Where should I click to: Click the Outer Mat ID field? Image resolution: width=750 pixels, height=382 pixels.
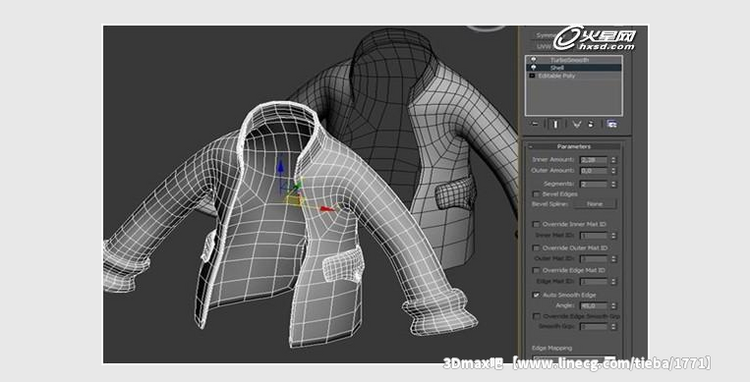594,259
